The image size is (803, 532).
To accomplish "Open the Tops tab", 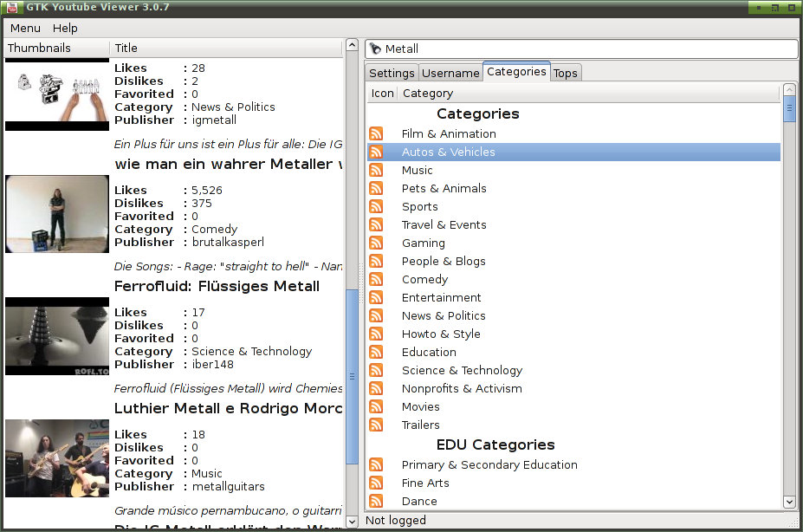I will pos(566,73).
